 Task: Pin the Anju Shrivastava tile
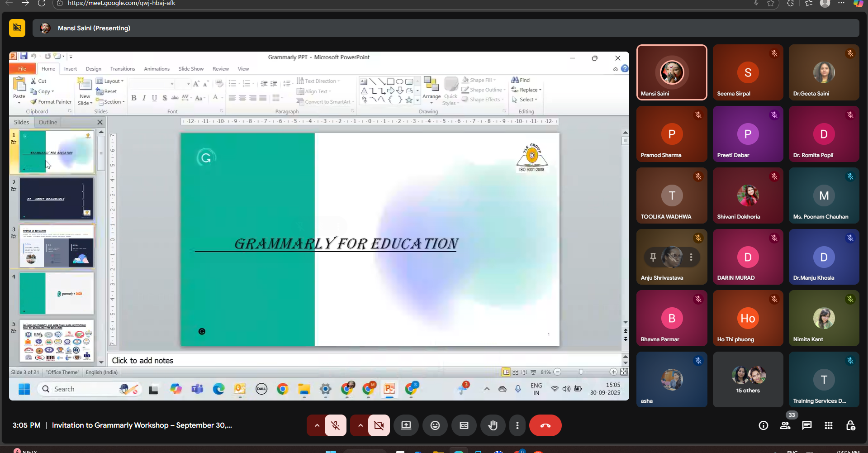point(653,257)
